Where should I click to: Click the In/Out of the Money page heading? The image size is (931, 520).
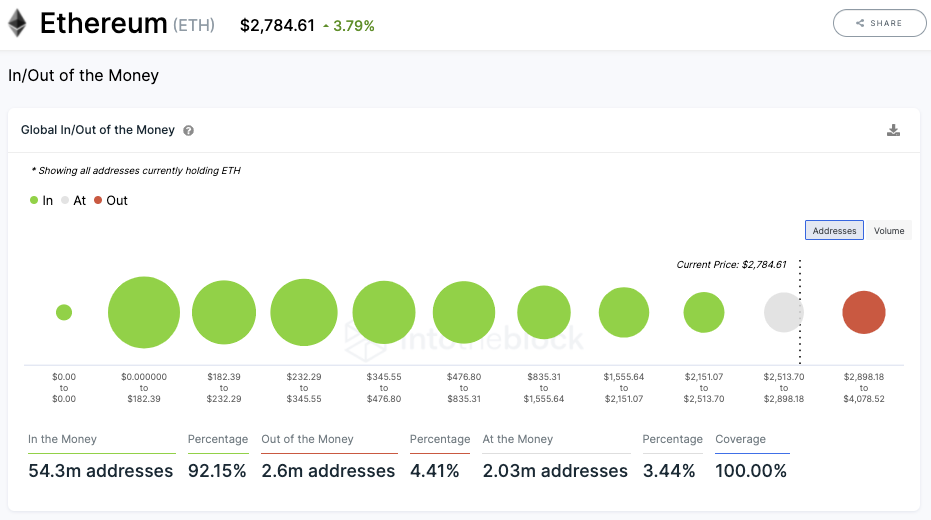tap(83, 75)
